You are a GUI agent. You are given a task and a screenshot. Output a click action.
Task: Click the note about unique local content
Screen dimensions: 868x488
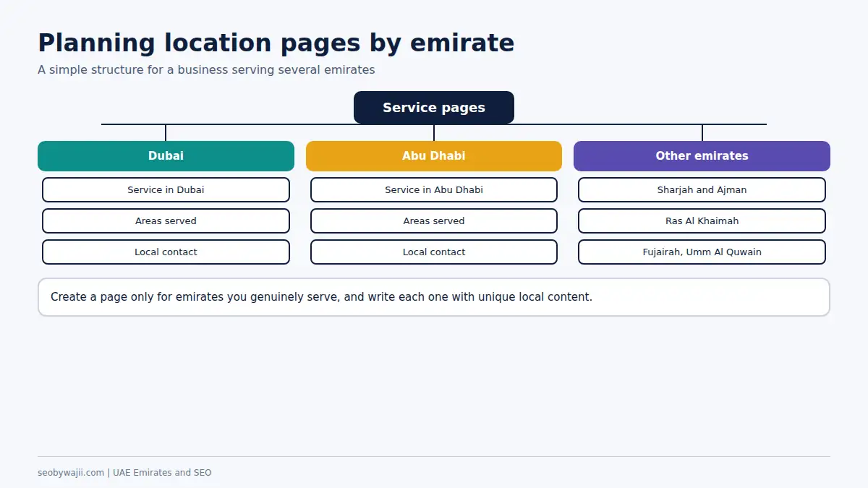(434, 297)
